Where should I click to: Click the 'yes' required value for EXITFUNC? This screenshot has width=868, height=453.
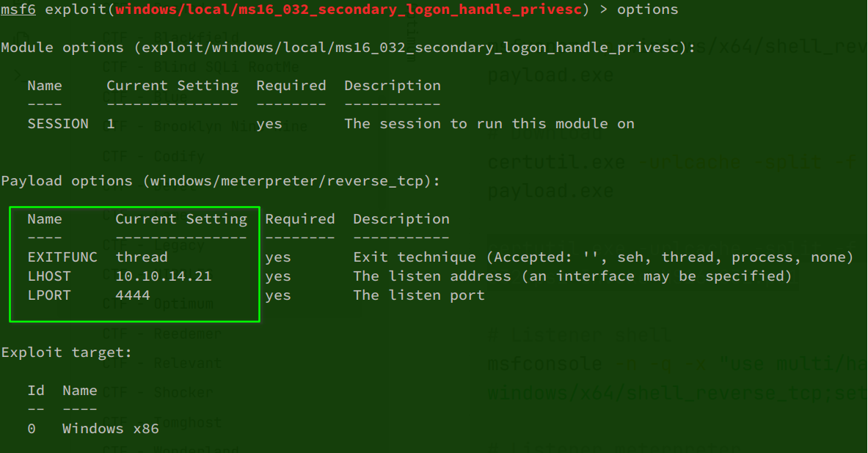(278, 258)
